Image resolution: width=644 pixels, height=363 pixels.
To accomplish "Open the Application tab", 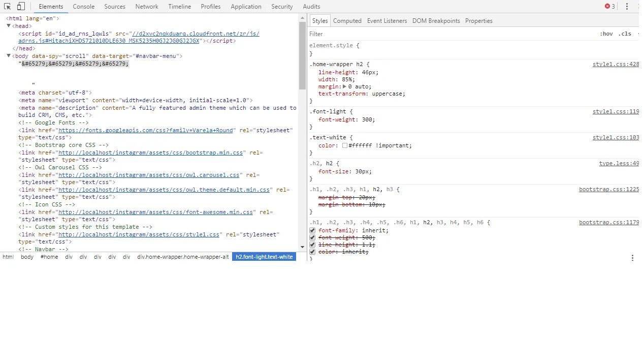I will click(246, 7).
